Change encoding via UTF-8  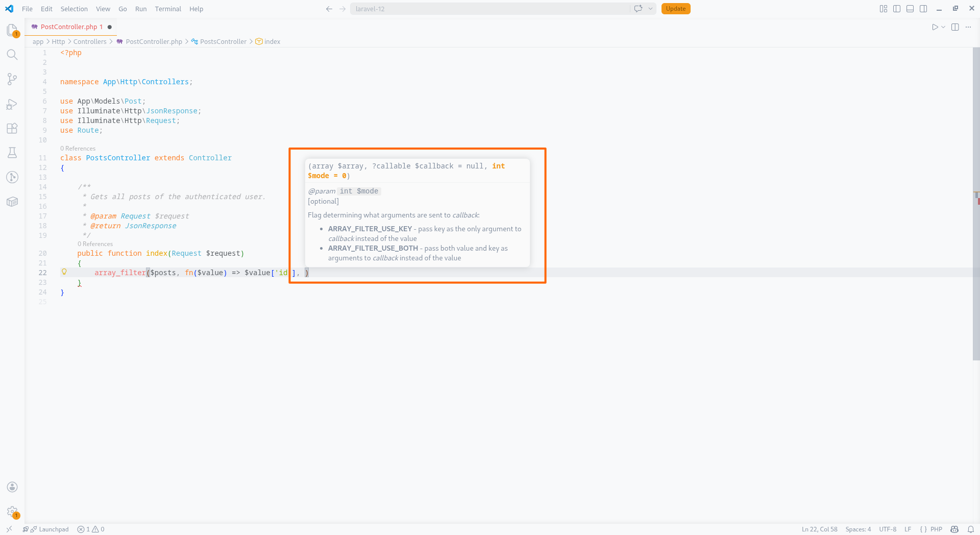[x=888, y=529]
